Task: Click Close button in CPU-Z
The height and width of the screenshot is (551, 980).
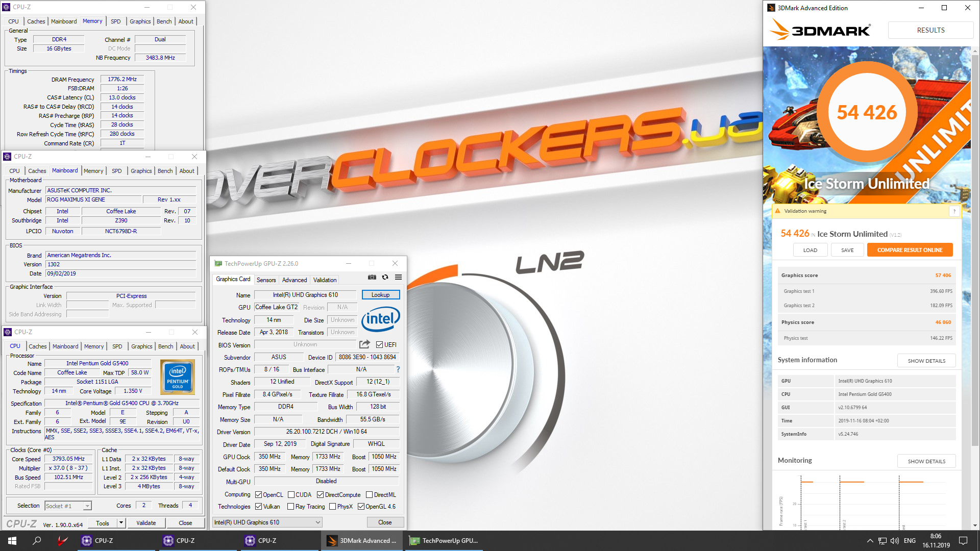Action: coord(185,523)
